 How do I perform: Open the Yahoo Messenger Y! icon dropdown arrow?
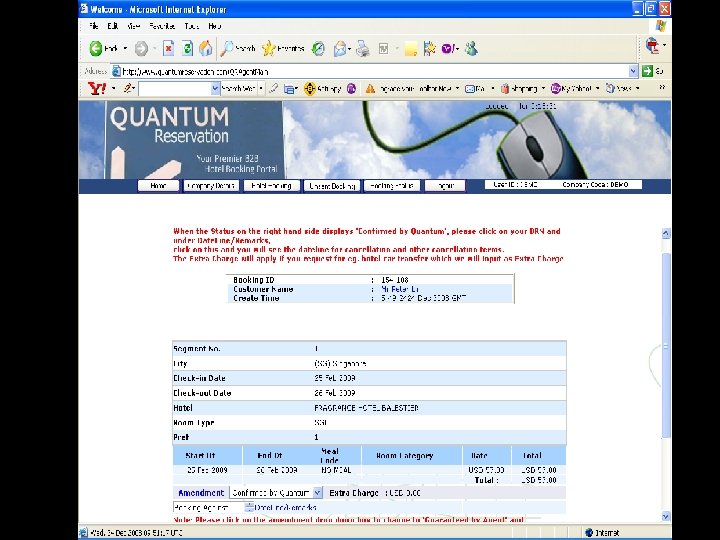coord(458,49)
